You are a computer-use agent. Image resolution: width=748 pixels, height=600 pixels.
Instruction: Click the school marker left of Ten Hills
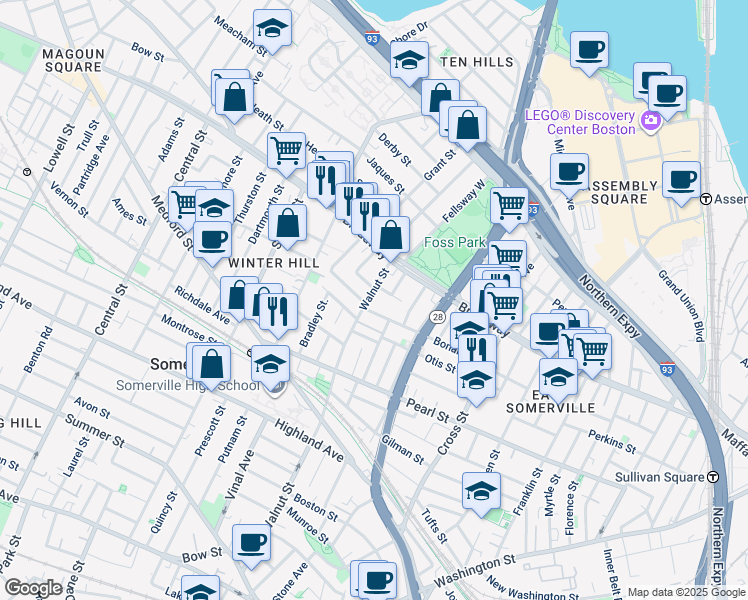[x=409, y=61]
